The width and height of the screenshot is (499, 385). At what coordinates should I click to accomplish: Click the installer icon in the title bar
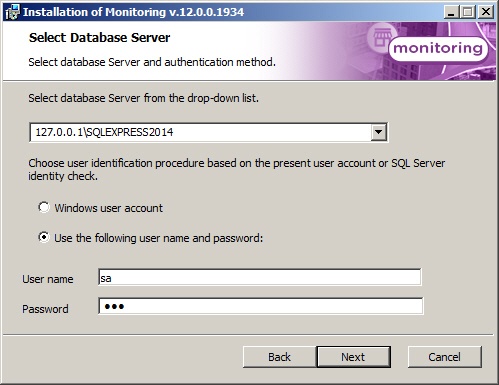coord(12,12)
